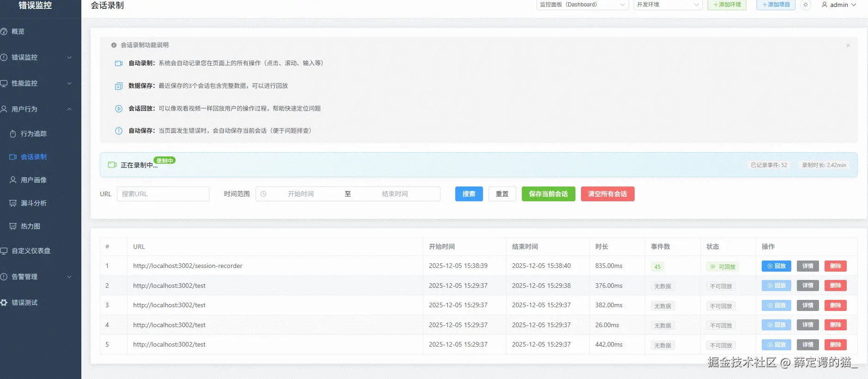
Task: Open the 监控面板 (Dashboard) dropdown
Action: 582,5
